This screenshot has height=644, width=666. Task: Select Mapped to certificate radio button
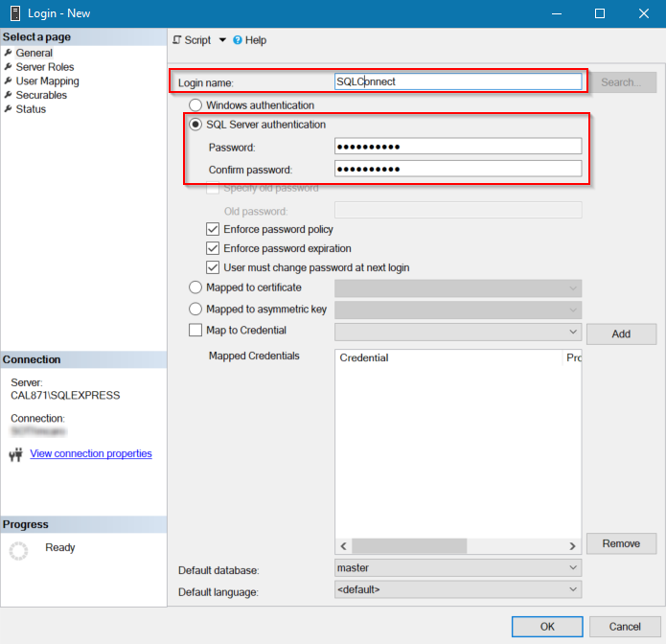195,287
